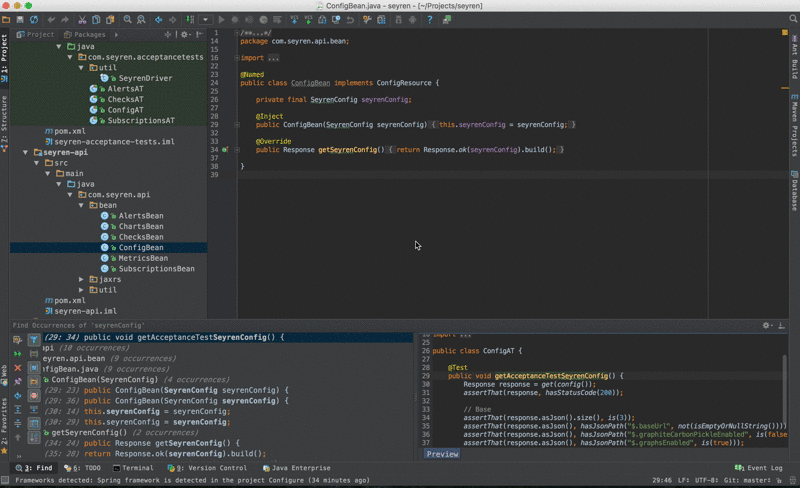800x488 pixels.
Task: Click the red X close icon in Find panel
Action: (x=18, y=368)
